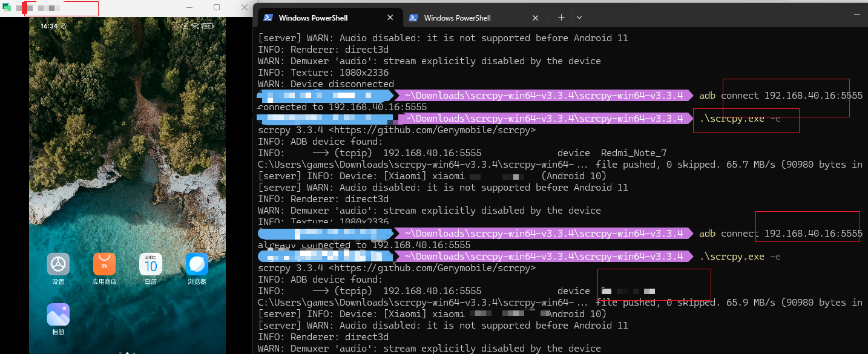Open a new terminal tab with plus button

point(561,18)
